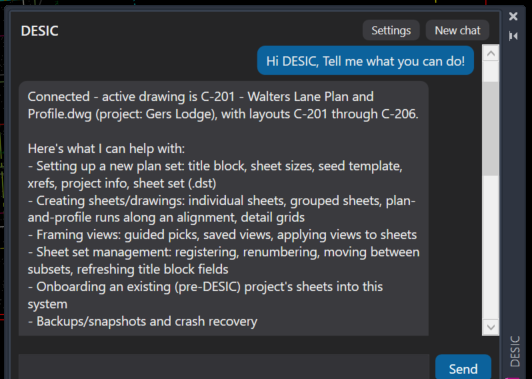Click the 'Creating sheets/drawings' line
The image size is (532, 379).
(x=222, y=201)
